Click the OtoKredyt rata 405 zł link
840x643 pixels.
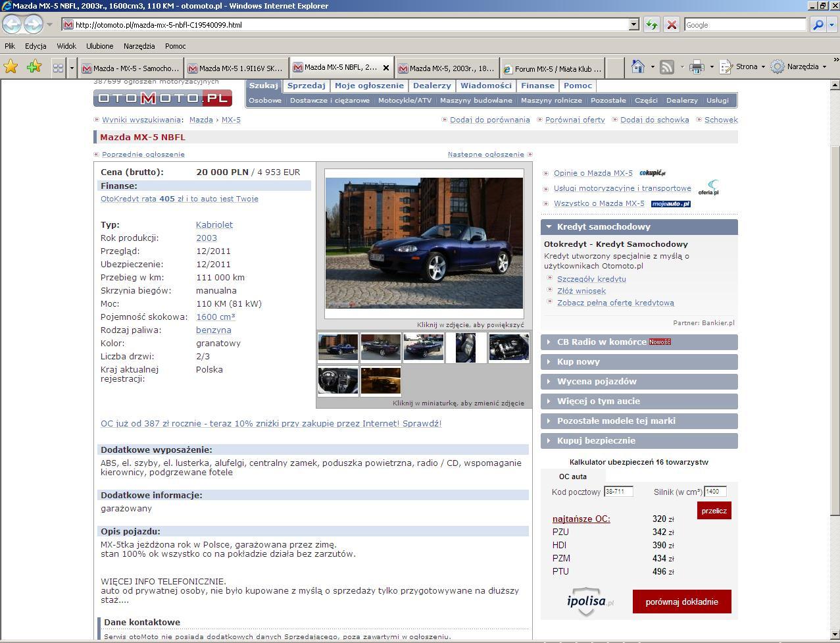(x=180, y=199)
